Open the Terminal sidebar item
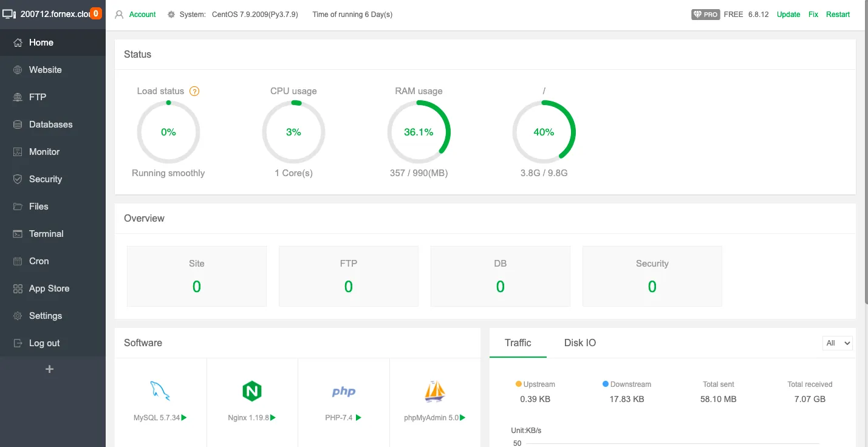868x447 pixels. coord(46,234)
